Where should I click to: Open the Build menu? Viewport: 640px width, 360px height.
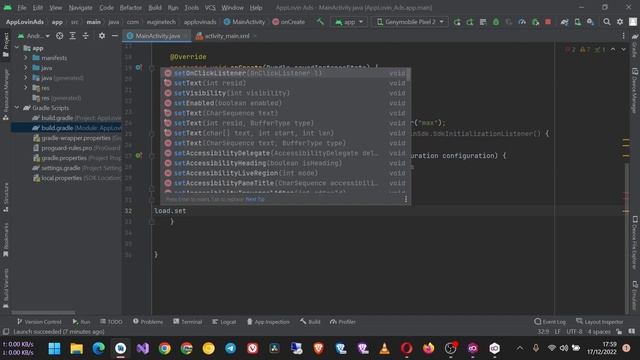(x=155, y=8)
